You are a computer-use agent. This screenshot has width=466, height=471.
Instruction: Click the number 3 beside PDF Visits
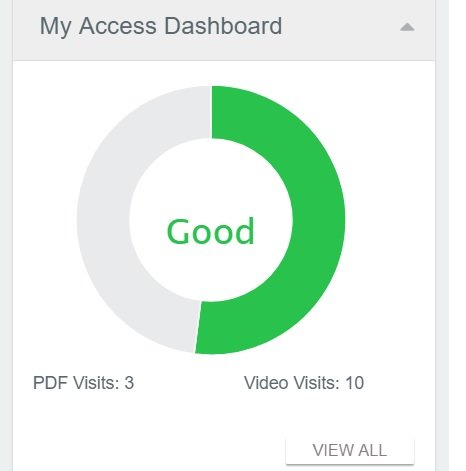click(129, 383)
